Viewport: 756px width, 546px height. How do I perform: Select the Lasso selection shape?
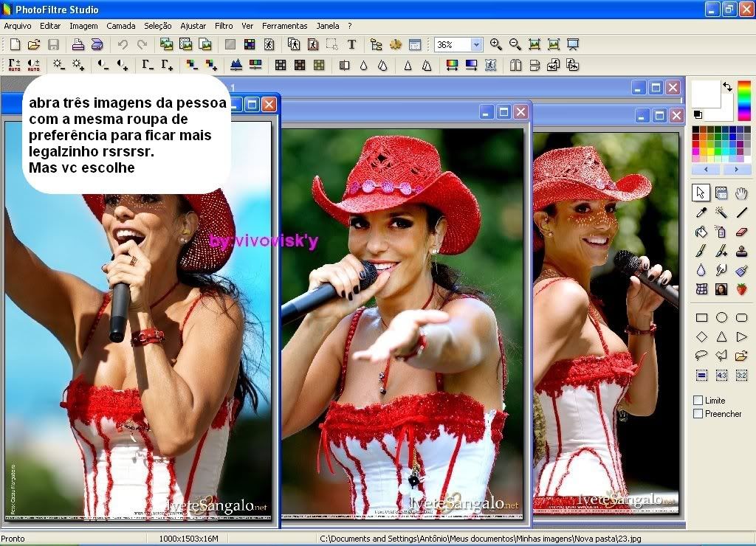pyautogui.click(x=701, y=356)
